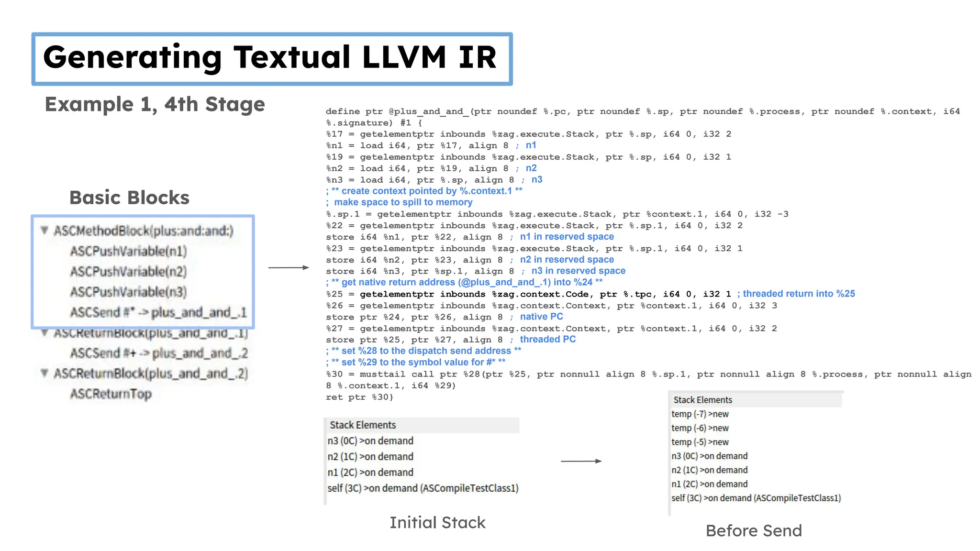This screenshot has height=551, width=980.
Task: Select 'n1 (2C) >on demand' in Before Send list
Action: [x=709, y=484]
